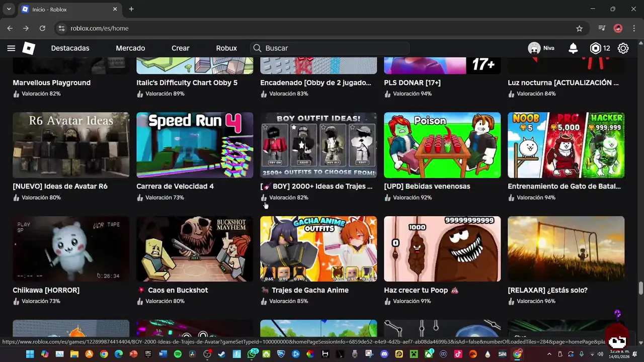Open Carrera de Velocidad 4 title
Image resolution: width=644 pixels, height=362 pixels.
click(x=175, y=186)
